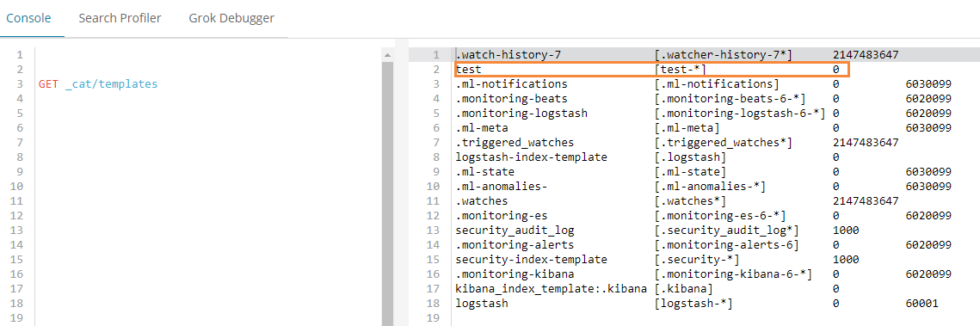Click the [.ml-notifications] pattern
This screenshot has height=326, width=980.
tap(717, 83)
